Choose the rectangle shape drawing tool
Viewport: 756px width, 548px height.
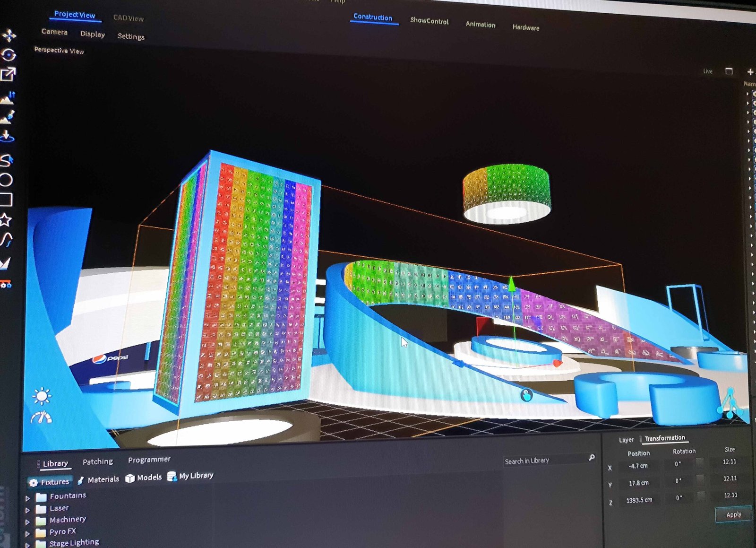6,200
